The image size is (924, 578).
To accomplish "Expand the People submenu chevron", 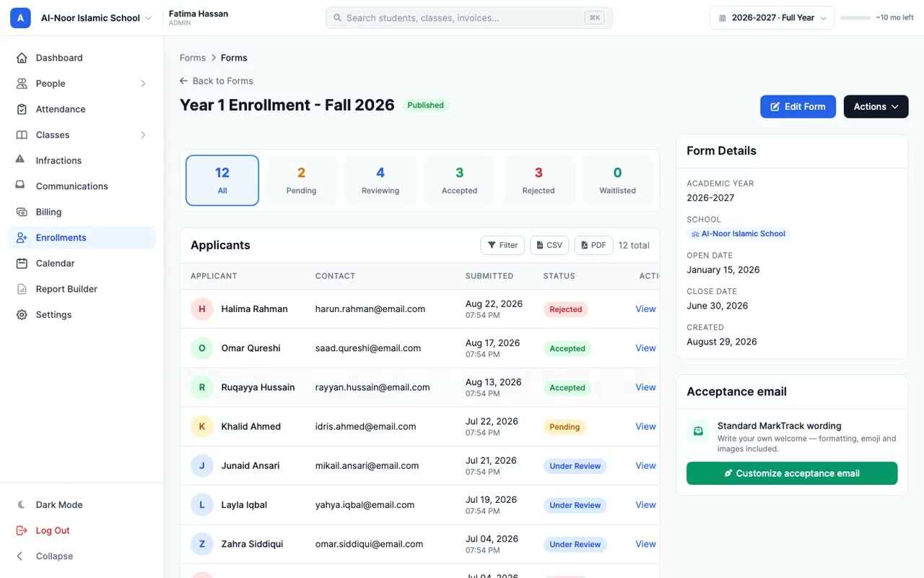I will [143, 84].
